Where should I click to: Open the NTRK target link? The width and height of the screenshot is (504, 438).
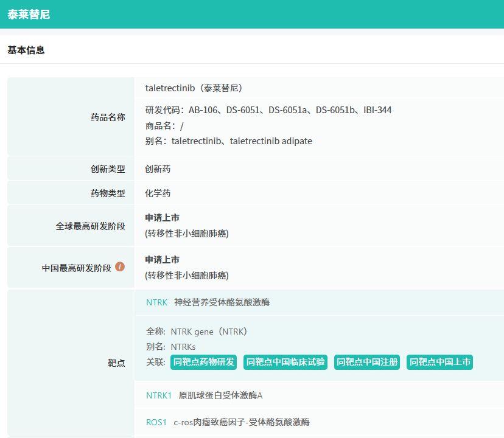(156, 302)
